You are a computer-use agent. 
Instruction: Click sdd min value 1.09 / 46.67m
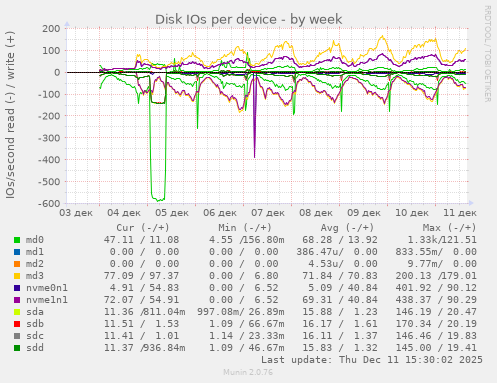247,348
